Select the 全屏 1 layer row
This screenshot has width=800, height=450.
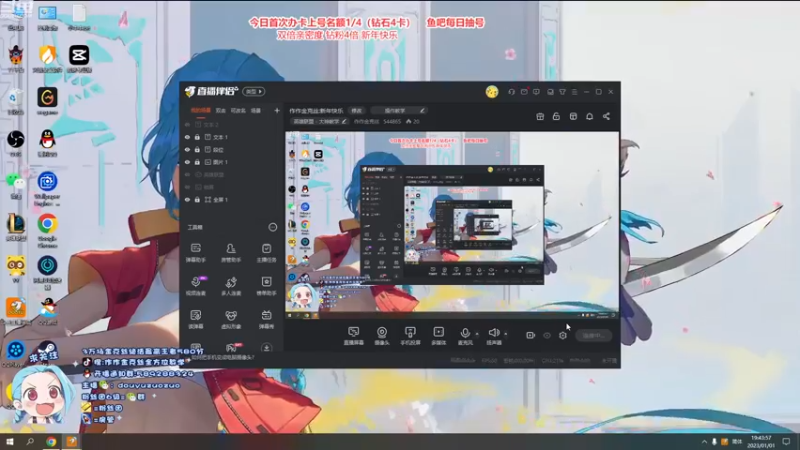231,199
